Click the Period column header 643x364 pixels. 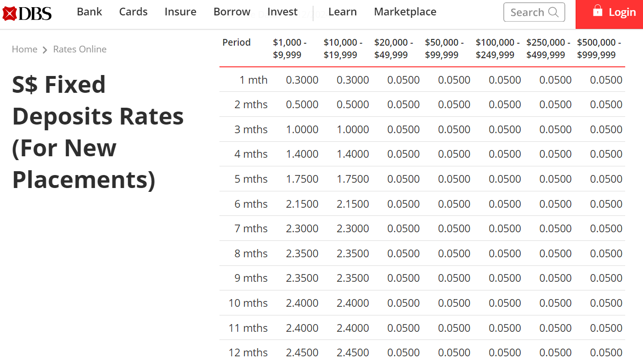point(236,42)
